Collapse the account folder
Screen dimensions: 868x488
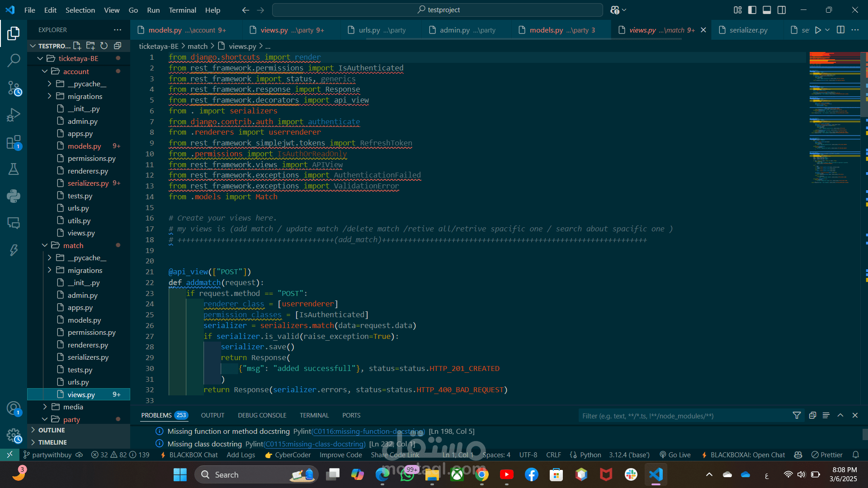75,71
